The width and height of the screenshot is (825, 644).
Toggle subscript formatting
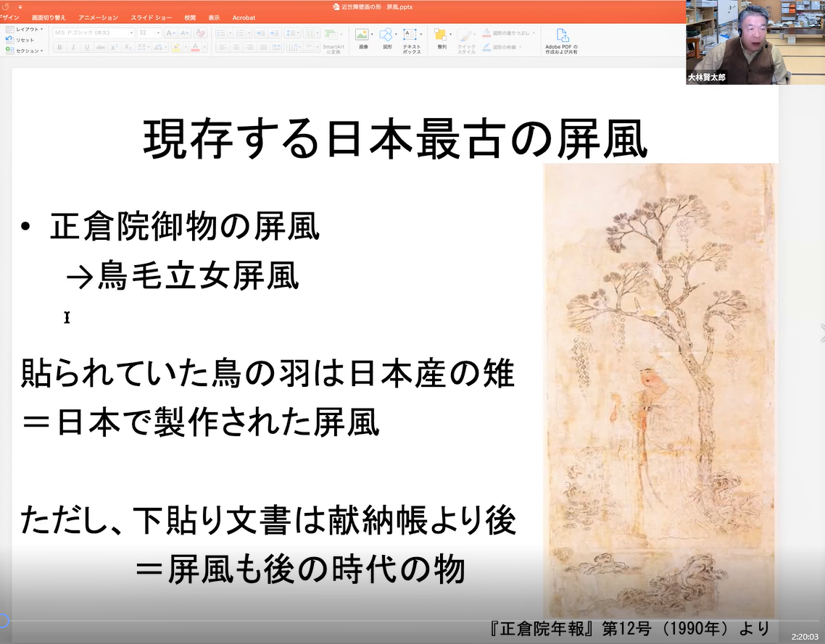click(x=128, y=47)
